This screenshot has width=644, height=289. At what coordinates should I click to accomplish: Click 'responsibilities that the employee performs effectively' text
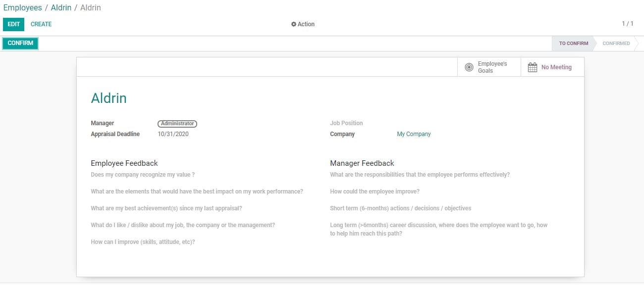click(x=420, y=175)
